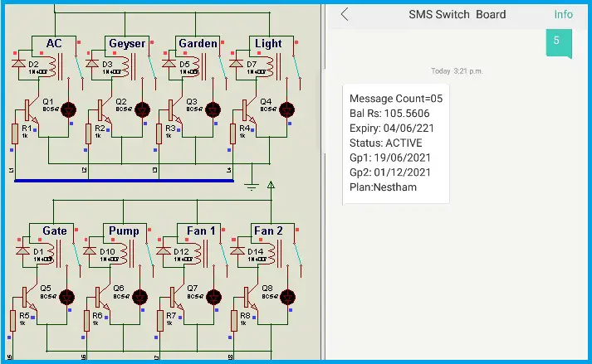Screen dimensions: 592x364
Task: Click the Pump relay switch contact
Action: pyautogui.click(x=150, y=255)
